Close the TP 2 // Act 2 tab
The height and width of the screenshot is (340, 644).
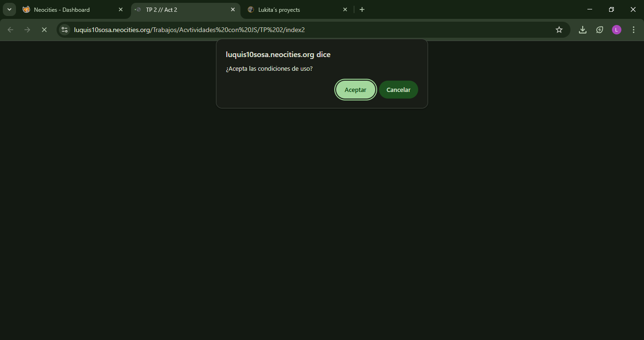point(233,9)
